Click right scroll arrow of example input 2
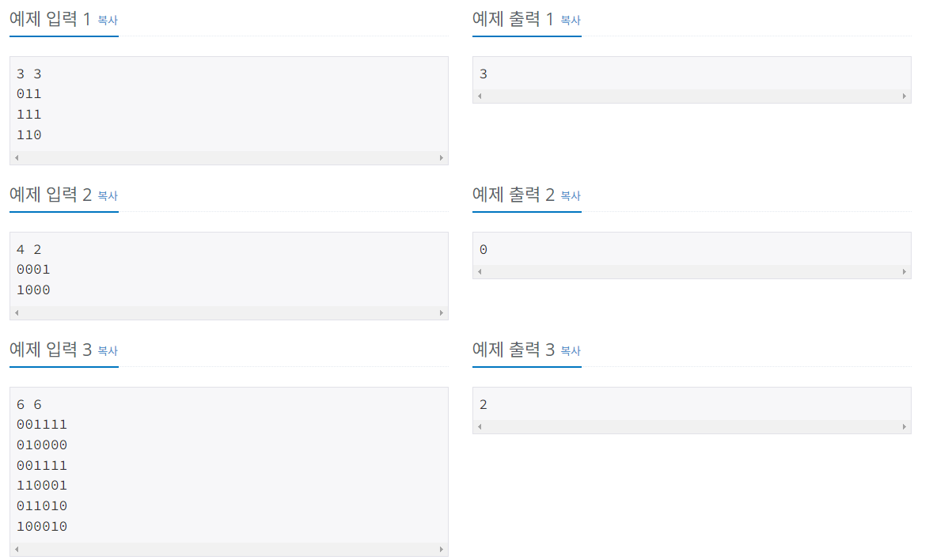 (x=442, y=312)
